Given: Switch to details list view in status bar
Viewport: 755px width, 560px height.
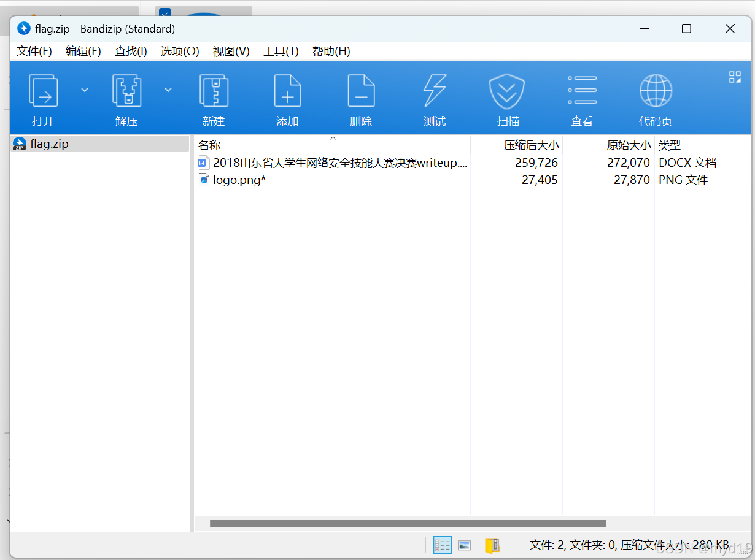Looking at the screenshot, I should (x=442, y=545).
